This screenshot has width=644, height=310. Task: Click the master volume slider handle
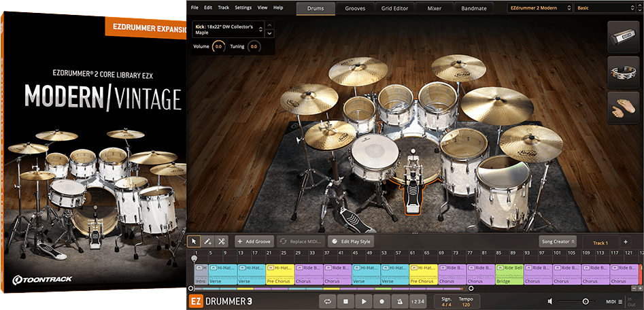point(586,302)
